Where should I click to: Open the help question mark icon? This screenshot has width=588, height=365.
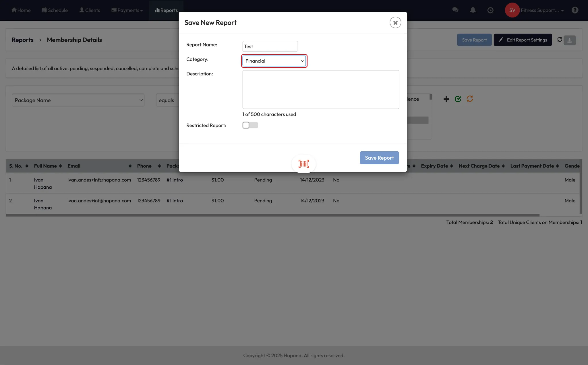tap(575, 10)
